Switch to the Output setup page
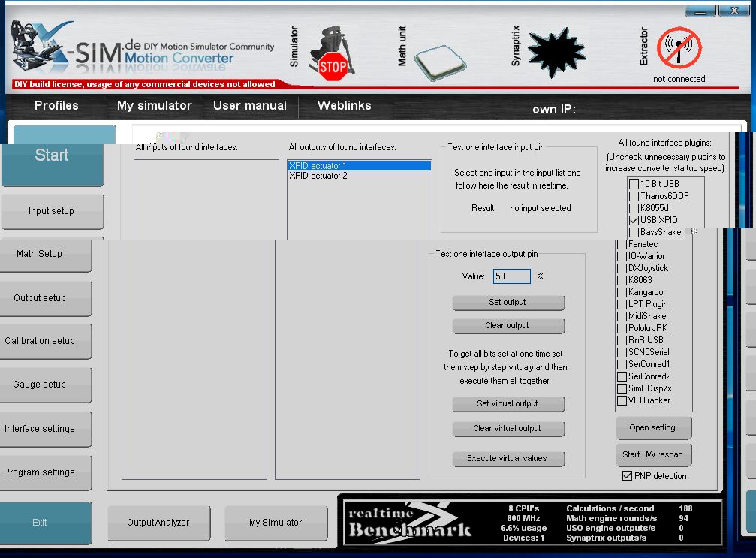 [40, 298]
